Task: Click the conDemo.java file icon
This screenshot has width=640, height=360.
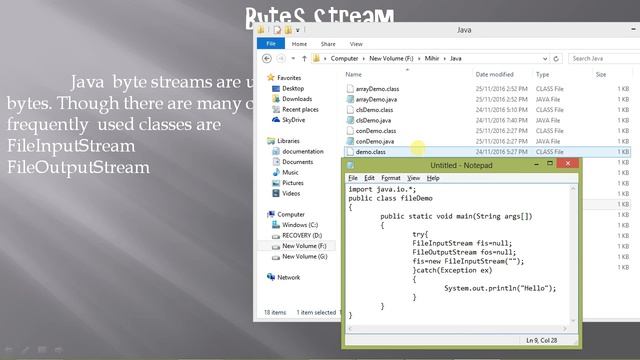Action: coord(350,141)
